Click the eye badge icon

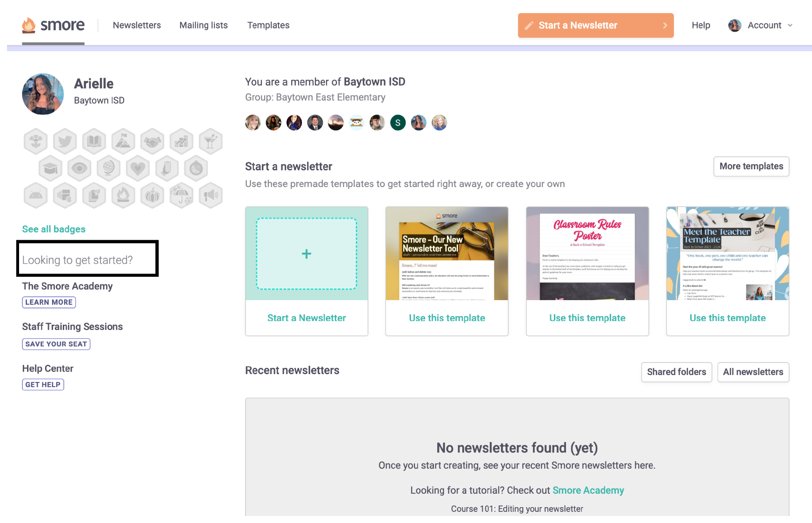[80, 168]
